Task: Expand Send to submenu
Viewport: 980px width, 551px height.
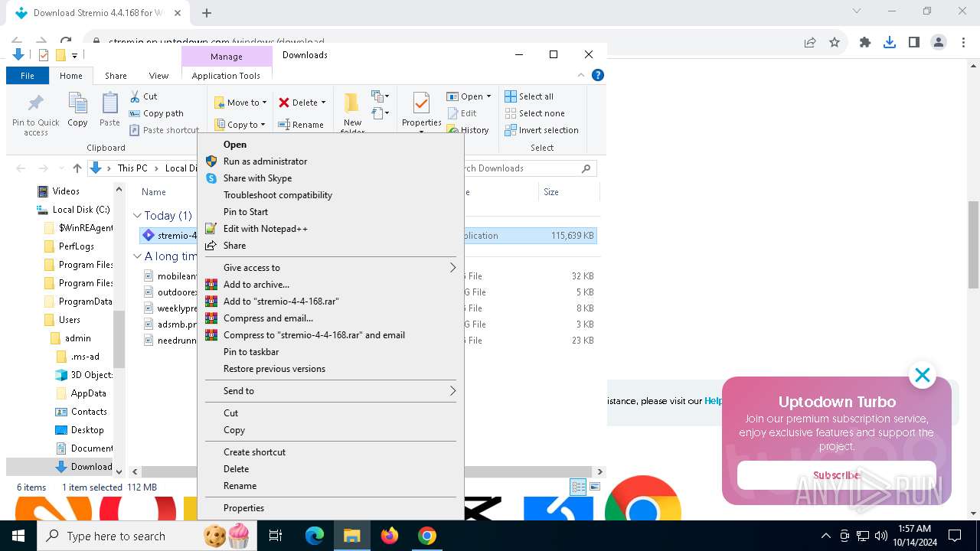Action: click(330, 391)
